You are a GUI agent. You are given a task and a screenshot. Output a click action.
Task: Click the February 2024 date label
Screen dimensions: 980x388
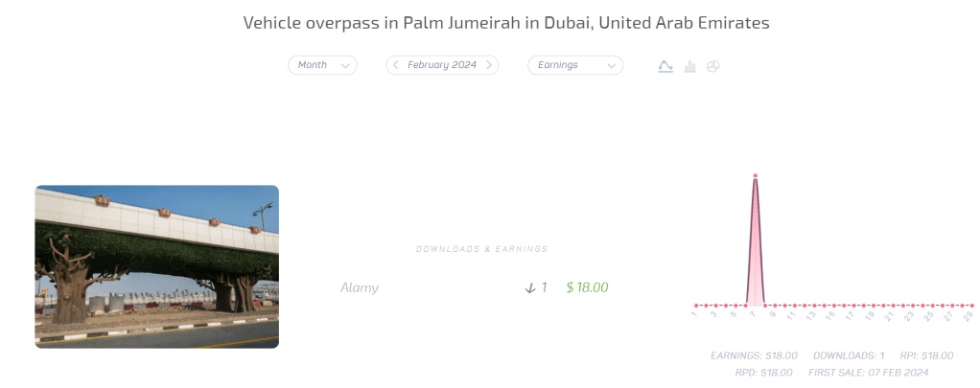point(442,65)
